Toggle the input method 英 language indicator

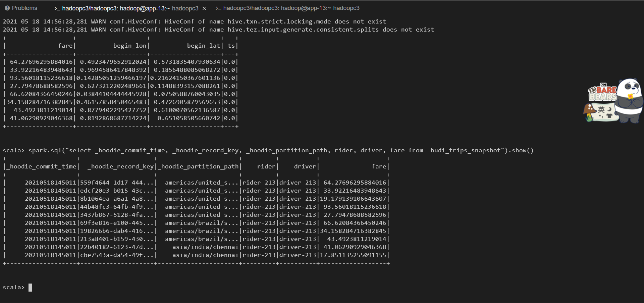(x=601, y=110)
